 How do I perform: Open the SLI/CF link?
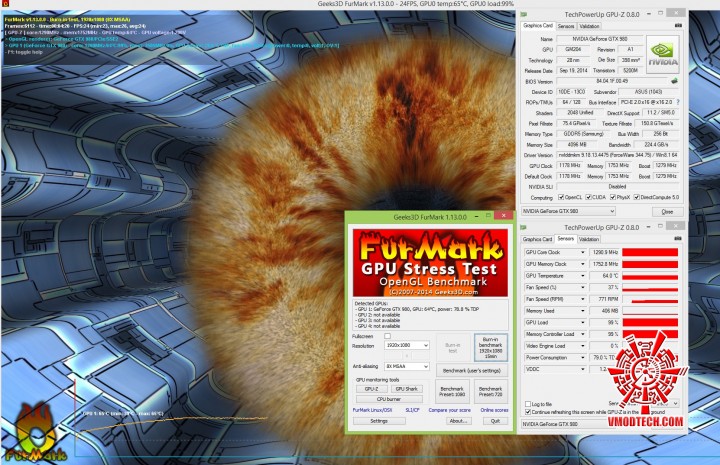click(412, 410)
